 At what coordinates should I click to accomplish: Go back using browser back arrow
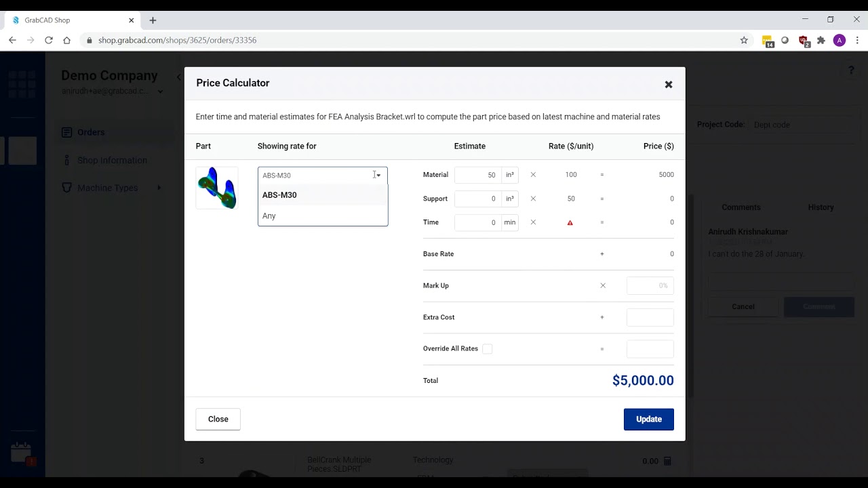tap(12, 40)
